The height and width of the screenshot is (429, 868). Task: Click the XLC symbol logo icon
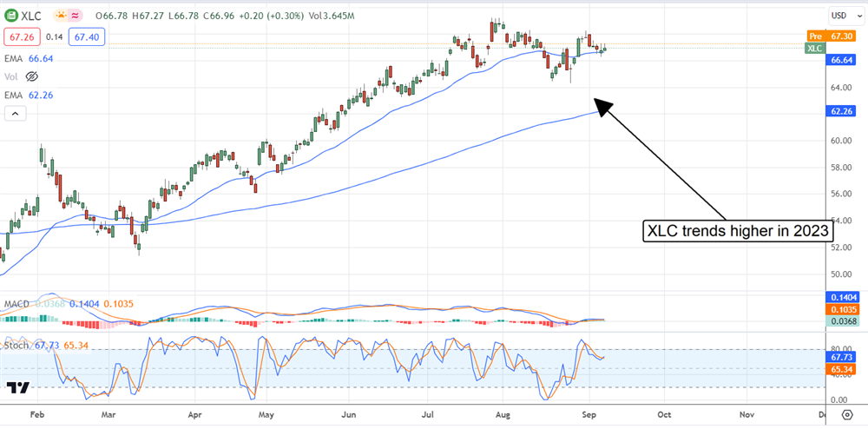pyautogui.click(x=12, y=16)
